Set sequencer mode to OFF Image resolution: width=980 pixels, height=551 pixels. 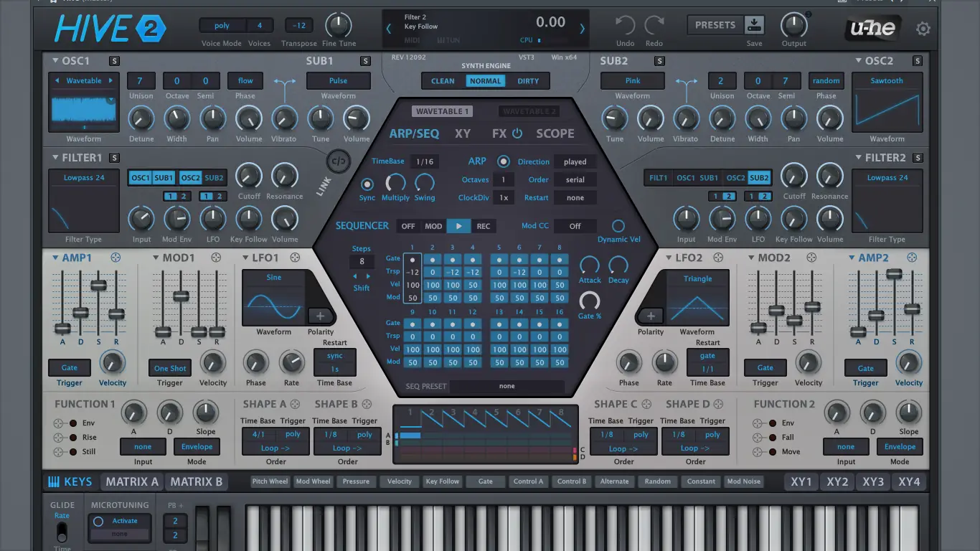[x=408, y=226]
